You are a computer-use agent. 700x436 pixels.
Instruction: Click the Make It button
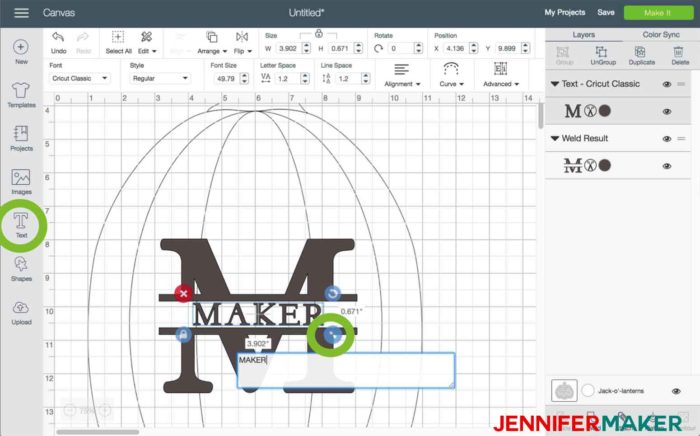click(x=658, y=12)
